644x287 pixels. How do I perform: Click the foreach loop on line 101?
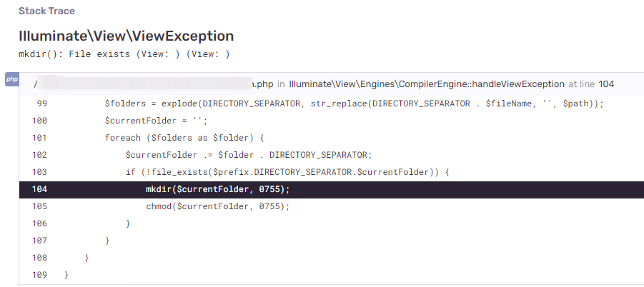tap(184, 138)
